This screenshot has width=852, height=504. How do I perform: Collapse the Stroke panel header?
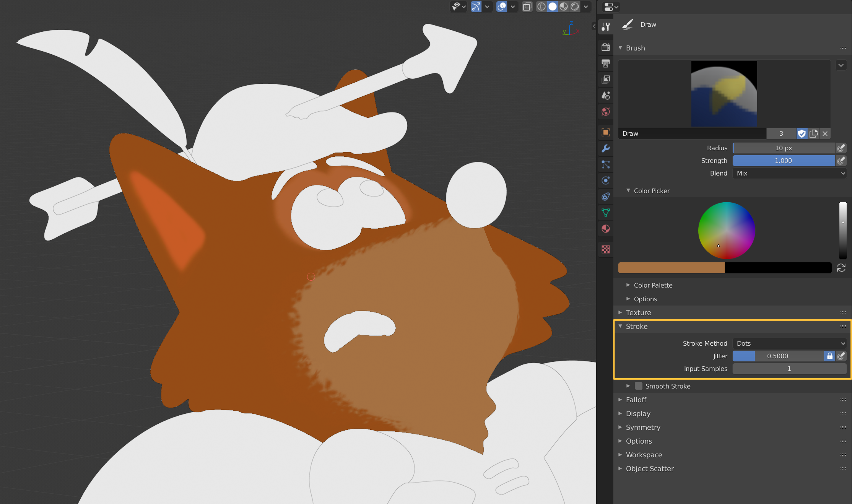tap(637, 327)
